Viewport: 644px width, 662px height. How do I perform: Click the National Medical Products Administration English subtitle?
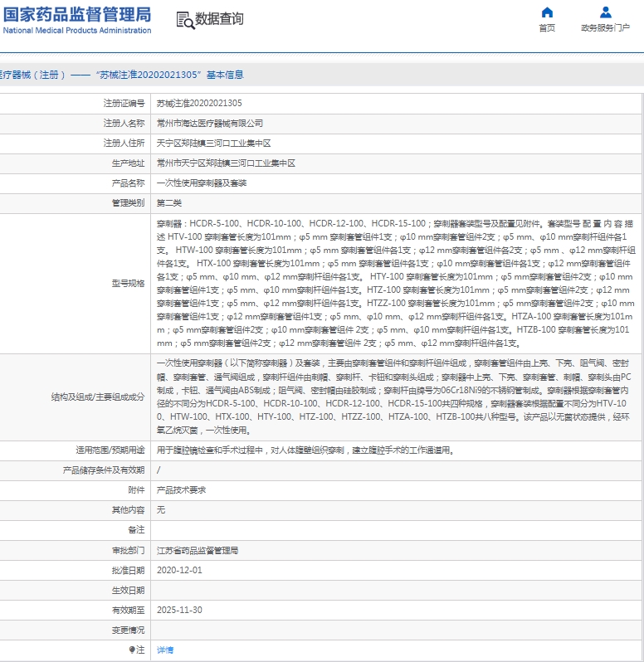click(x=77, y=31)
